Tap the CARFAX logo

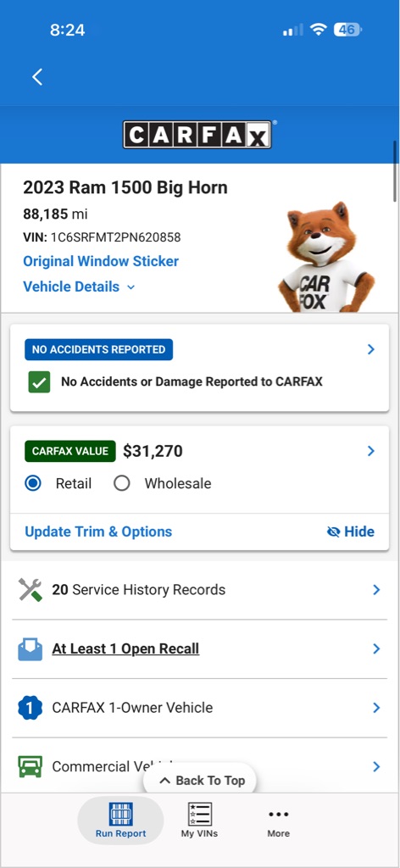point(197,135)
